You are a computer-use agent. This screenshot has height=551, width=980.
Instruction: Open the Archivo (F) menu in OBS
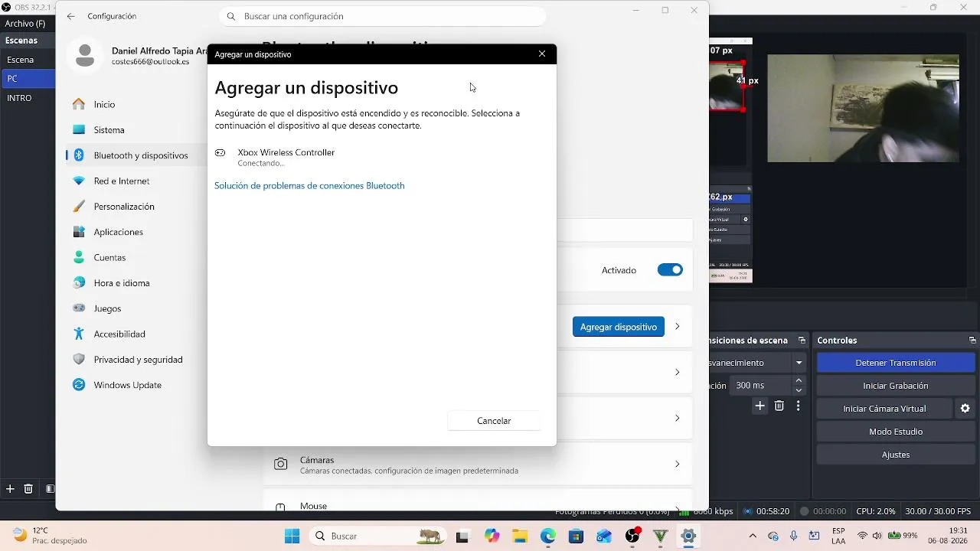[x=25, y=24]
